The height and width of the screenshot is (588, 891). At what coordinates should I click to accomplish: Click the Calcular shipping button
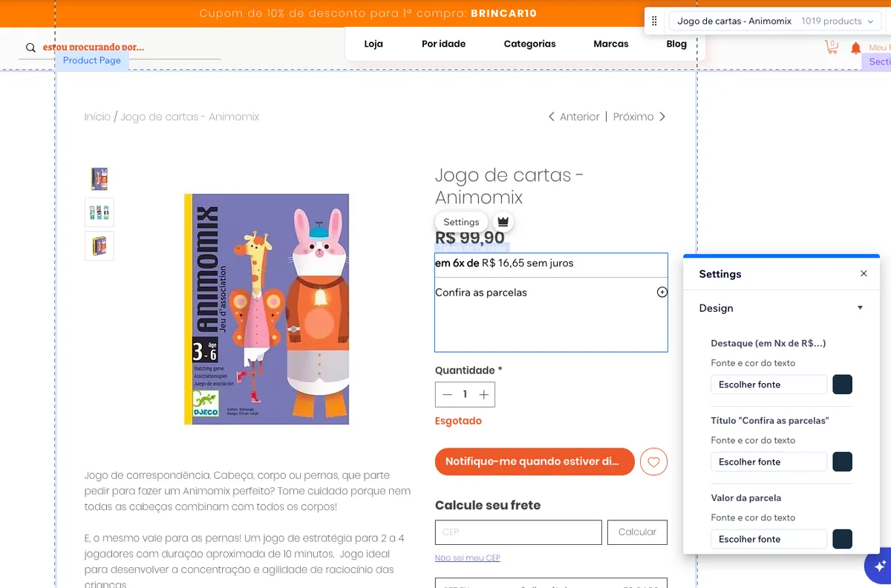click(637, 532)
